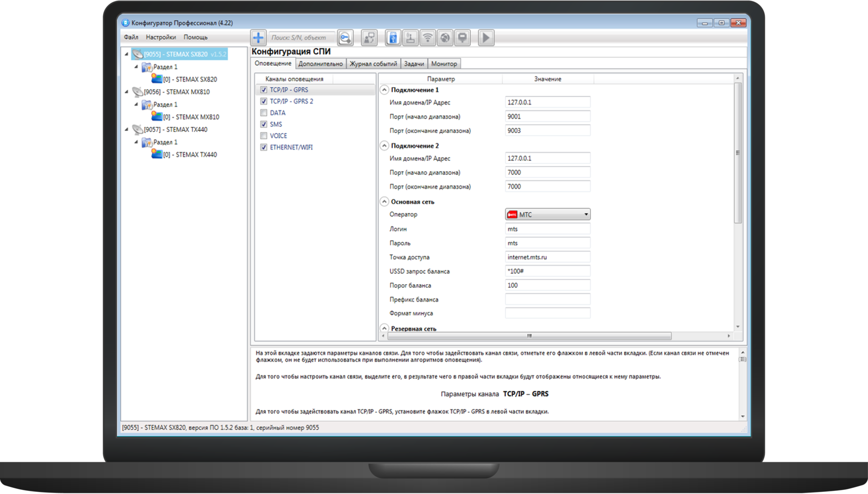Open the Помощь menu
The image size is (868, 494).
point(196,37)
